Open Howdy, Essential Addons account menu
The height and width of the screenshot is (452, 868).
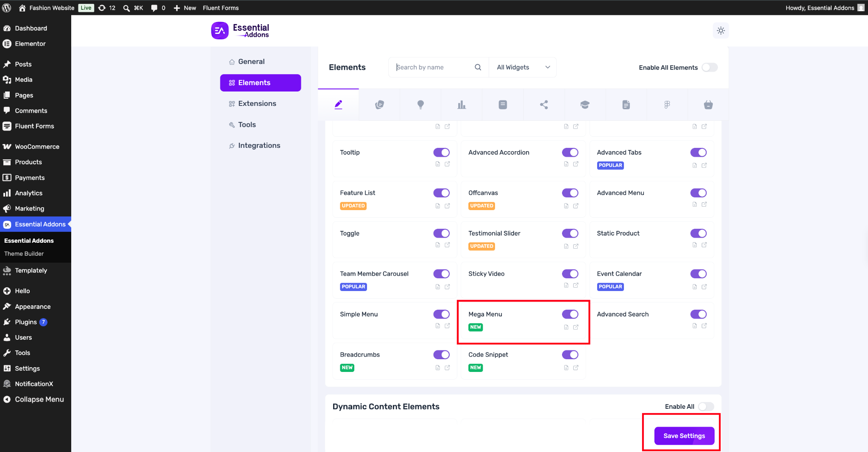[824, 8]
